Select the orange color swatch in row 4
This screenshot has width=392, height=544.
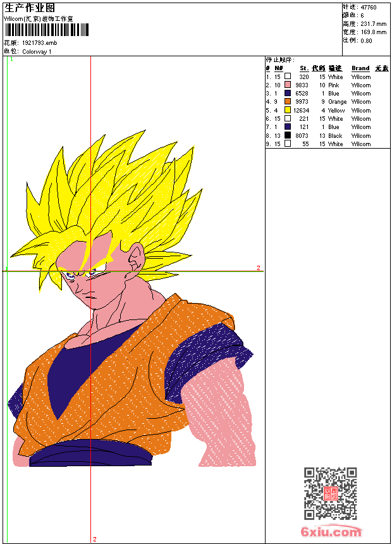coord(288,101)
